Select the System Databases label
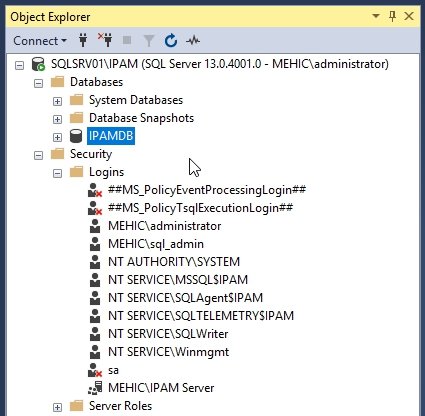 136,100
